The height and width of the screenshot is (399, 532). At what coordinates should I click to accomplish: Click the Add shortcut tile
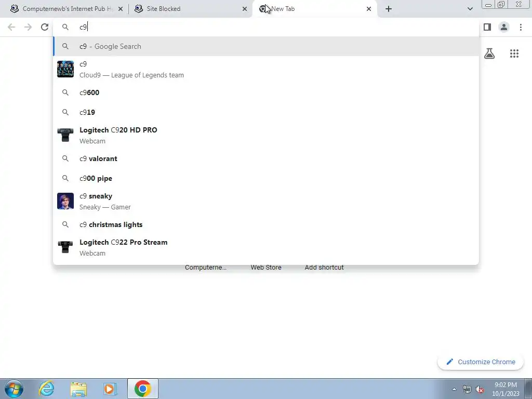tap(324, 268)
